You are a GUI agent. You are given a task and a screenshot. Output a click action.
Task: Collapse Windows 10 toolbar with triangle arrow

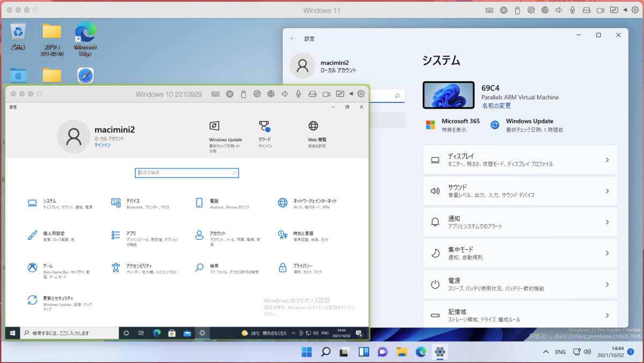[351, 94]
